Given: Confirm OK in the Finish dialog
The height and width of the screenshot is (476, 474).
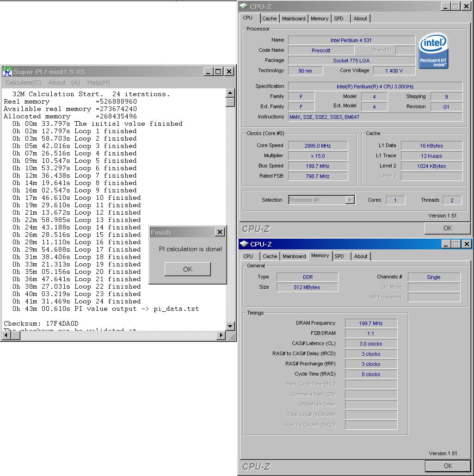Looking at the screenshot, I should click(188, 269).
